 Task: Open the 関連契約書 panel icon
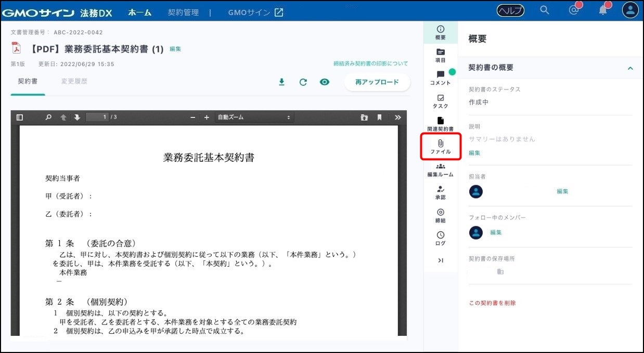pos(440,124)
